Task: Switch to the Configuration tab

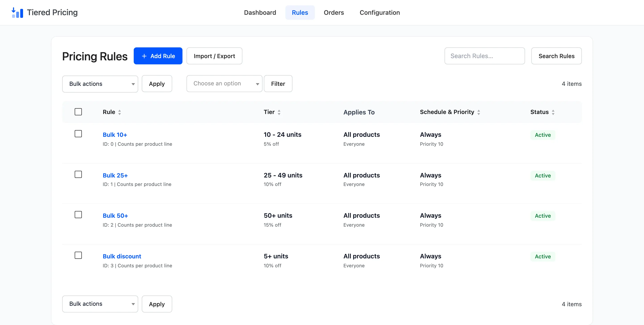Action: [379, 13]
